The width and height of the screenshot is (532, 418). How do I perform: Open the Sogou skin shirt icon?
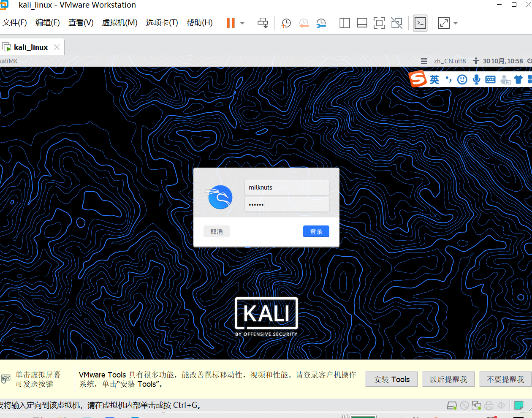click(x=518, y=79)
